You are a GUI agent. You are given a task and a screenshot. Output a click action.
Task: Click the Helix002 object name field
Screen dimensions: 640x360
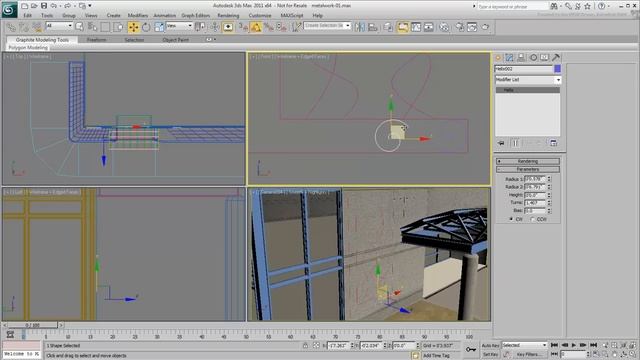click(x=524, y=69)
